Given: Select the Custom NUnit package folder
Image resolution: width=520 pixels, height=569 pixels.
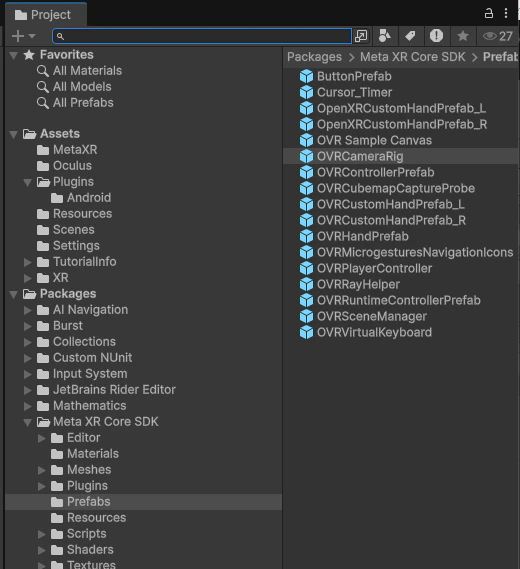Looking at the screenshot, I should 84,357.
